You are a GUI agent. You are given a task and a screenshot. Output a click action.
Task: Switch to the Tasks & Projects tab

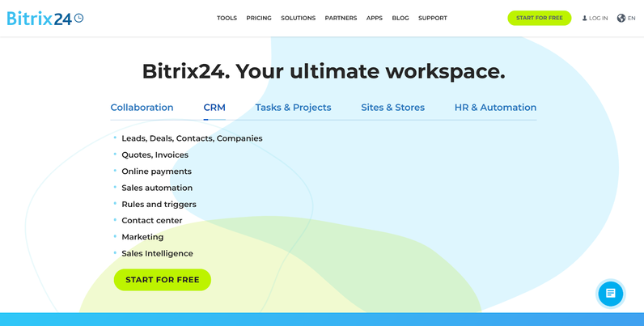[x=293, y=108]
